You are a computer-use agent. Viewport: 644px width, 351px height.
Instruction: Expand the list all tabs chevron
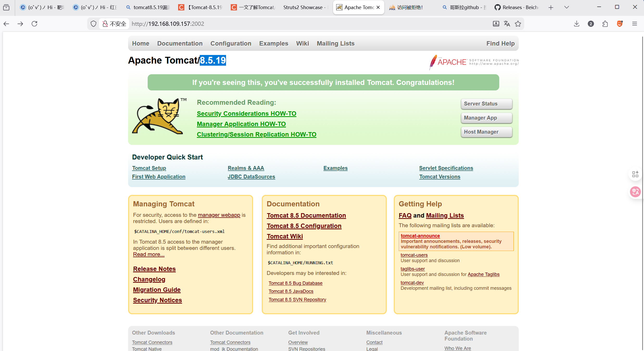click(x=567, y=7)
